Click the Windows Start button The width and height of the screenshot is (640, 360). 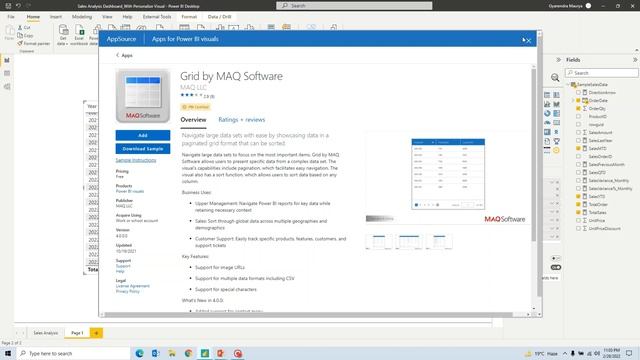[8, 353]
